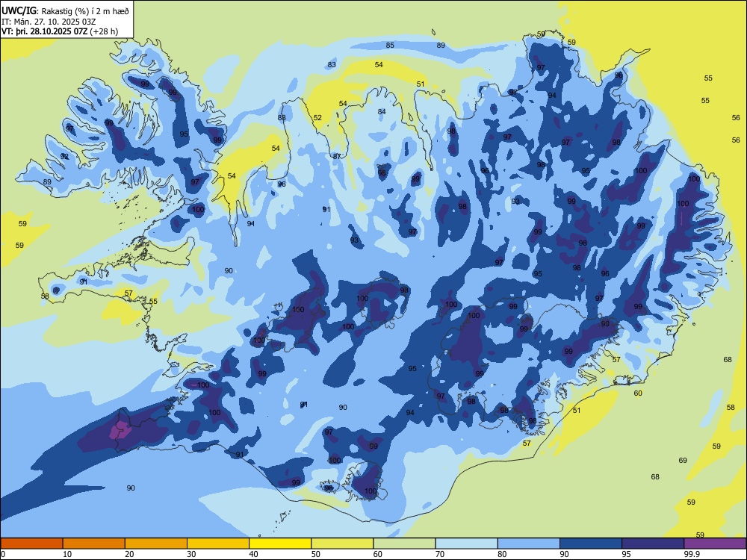
Task: Select the '84' humidity value on the map
Action: pyautogui.click(x=382, y=111)
